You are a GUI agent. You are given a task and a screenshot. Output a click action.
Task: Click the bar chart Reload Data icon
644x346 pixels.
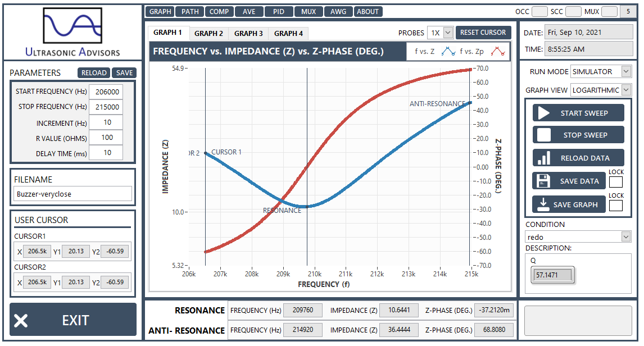[x=544, y=158]
